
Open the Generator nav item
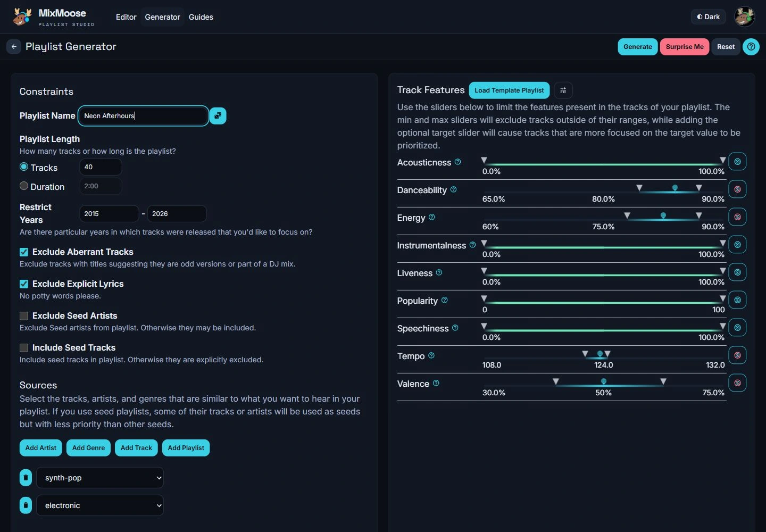click(x=162, y=17)
